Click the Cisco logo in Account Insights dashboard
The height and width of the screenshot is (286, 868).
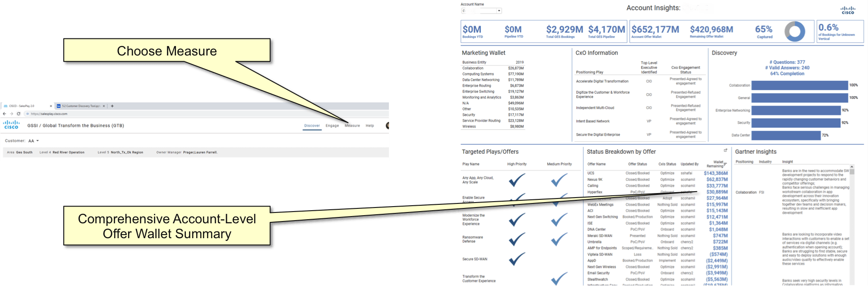click(848, 10)
